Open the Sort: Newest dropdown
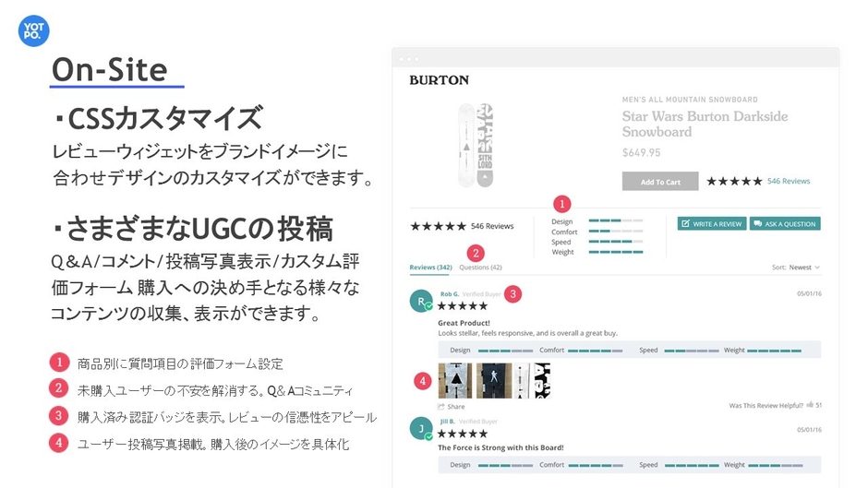 click(x=796, y=268)
